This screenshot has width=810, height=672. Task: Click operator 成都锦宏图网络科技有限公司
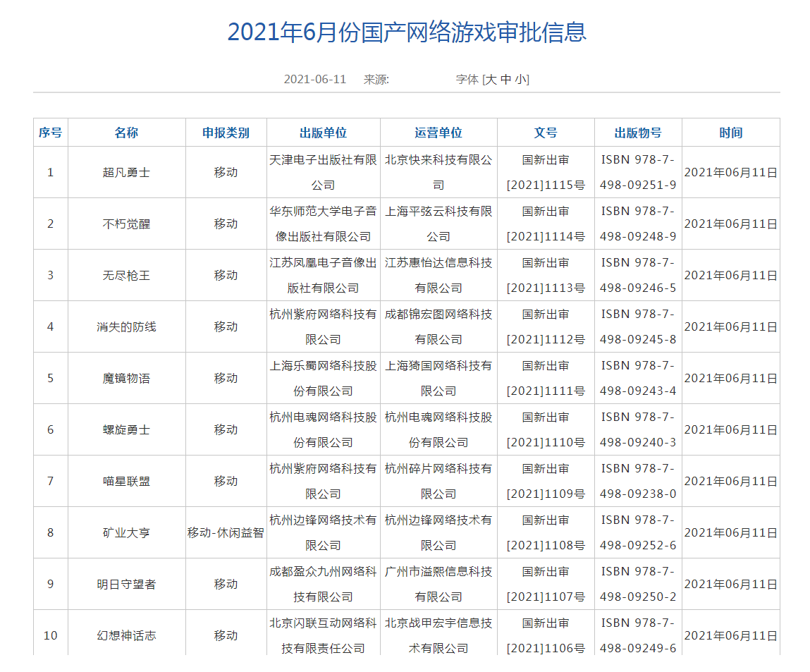438,327
